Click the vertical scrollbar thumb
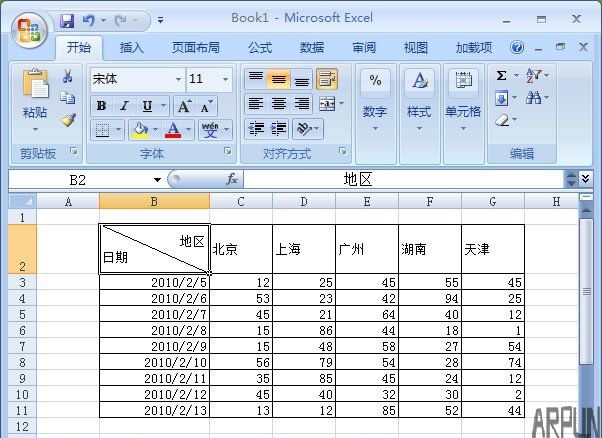 pos(586,292)
